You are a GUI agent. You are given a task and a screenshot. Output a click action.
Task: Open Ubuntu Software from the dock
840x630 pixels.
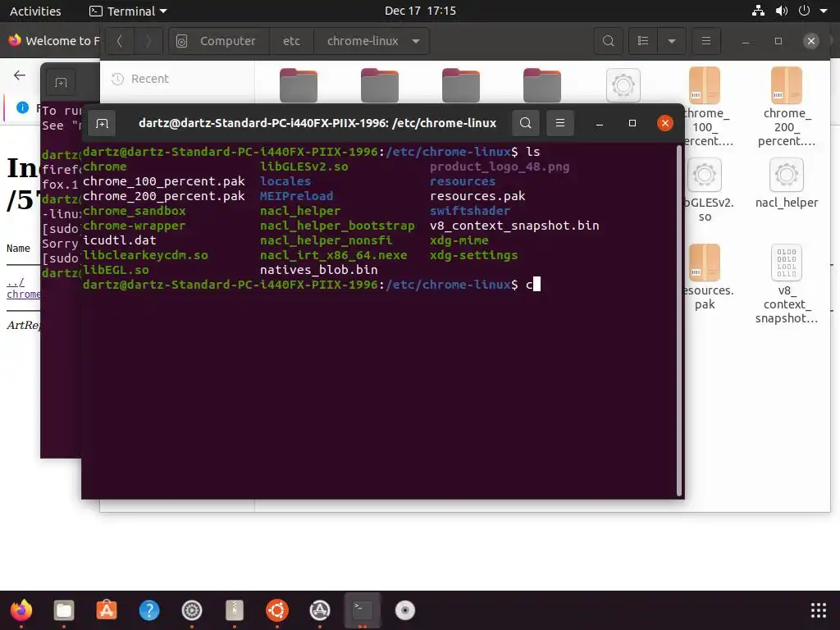[x=107, y=610]
